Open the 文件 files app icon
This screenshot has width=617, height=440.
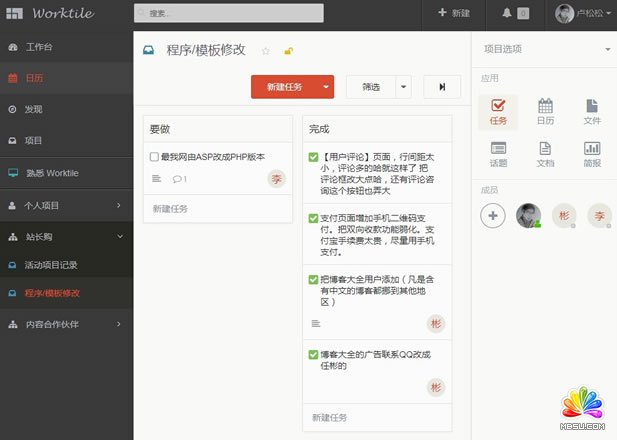click(x=592, y=111)
